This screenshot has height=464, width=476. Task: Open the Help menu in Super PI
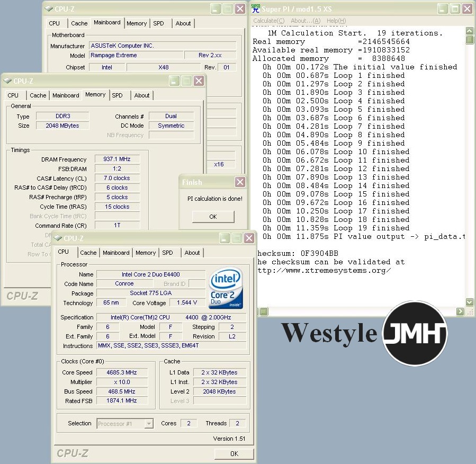pyautogui.click(x=336, y=21)
